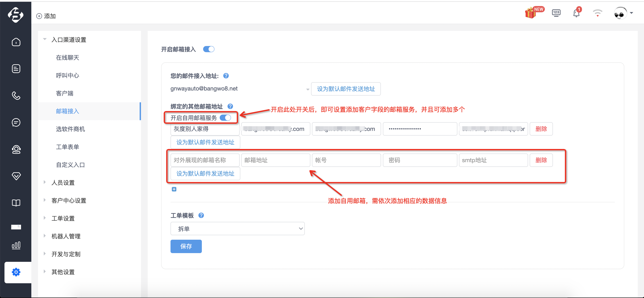Click the notification bell icon
Viewport: 644px width, 298px height.
[576, 13]
